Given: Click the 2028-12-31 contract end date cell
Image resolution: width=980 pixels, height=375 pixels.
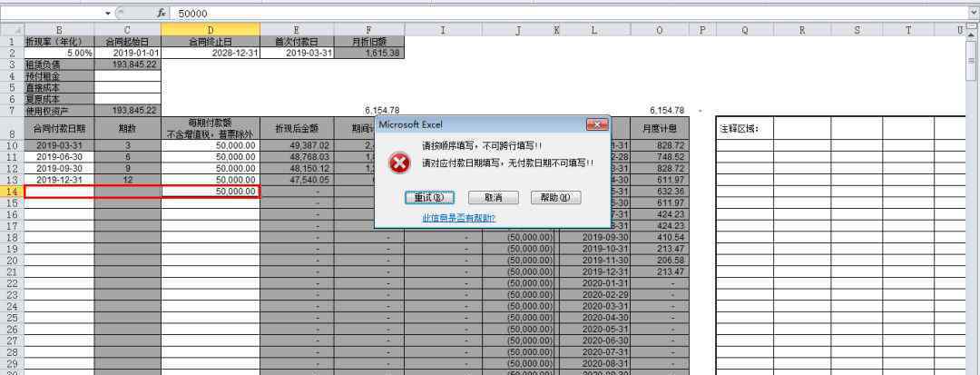Looking at the screenshot, I should pyautogui.click(x=211, y=53).
